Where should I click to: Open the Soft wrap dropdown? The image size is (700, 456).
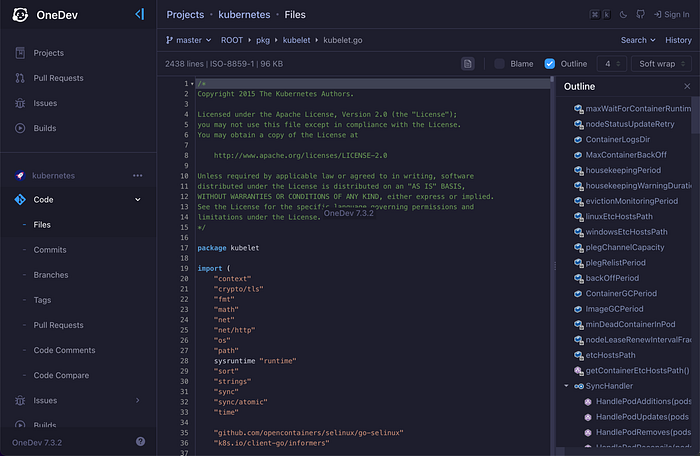tap(661, 64)
